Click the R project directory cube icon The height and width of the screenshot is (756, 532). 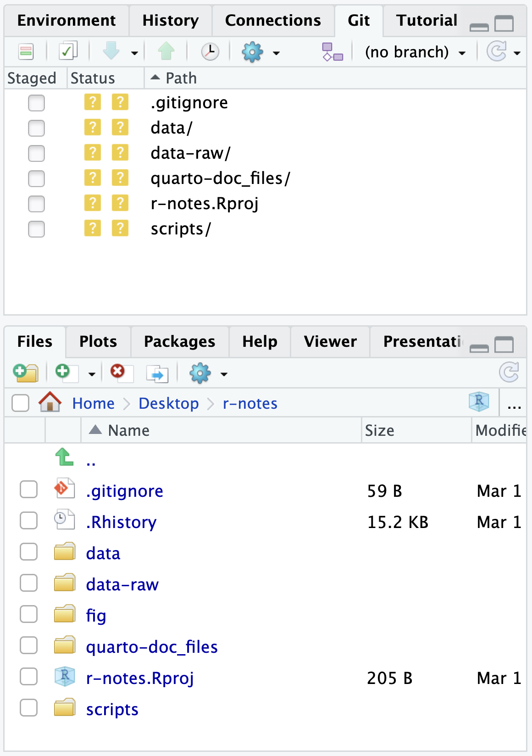tap(479, 402)
